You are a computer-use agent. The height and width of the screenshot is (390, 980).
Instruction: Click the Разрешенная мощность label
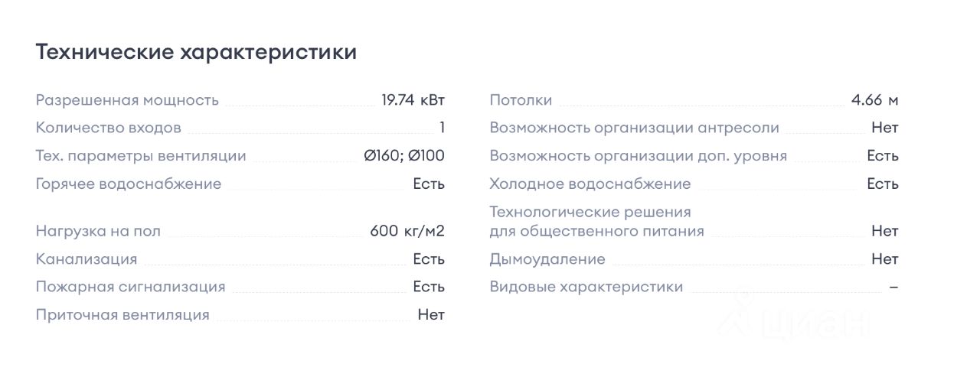(127, 100)
